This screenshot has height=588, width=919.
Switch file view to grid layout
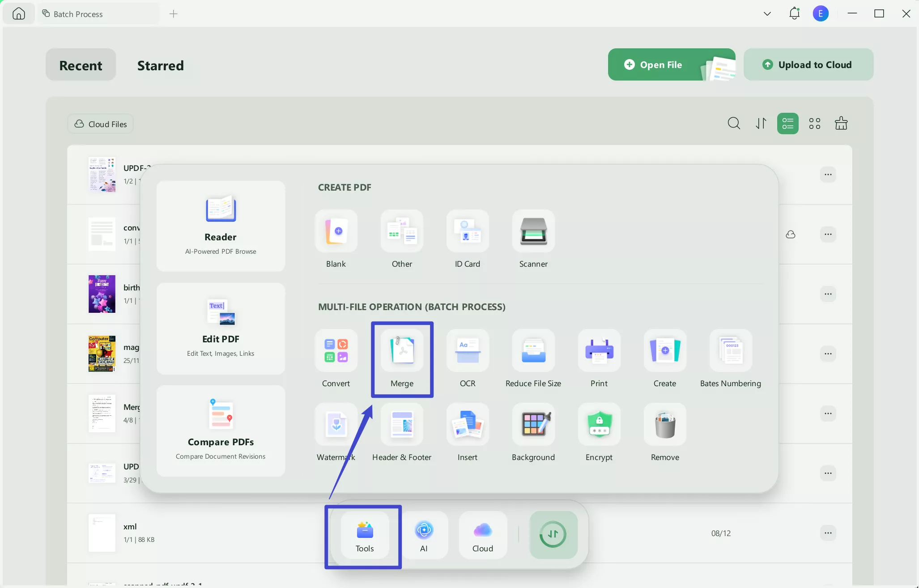814,123
